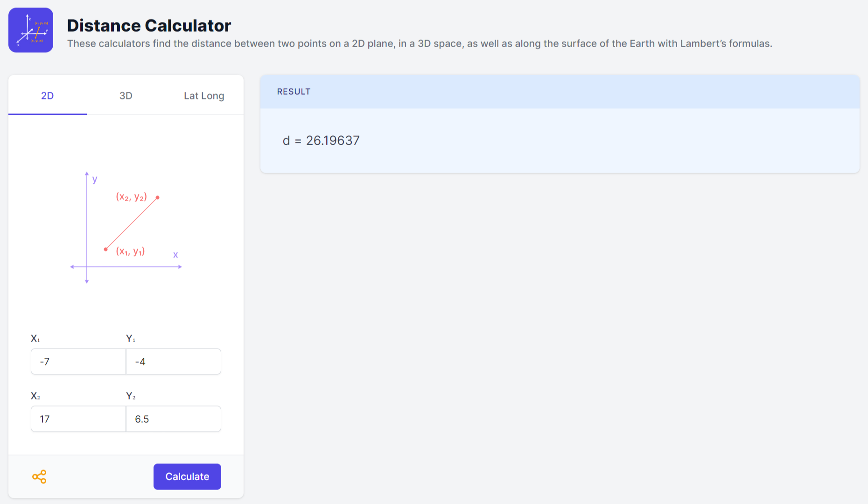This screenshot has height=504, width=868.
Task: Select the X₂ input containing 17
Action: [x=78, y=419]
